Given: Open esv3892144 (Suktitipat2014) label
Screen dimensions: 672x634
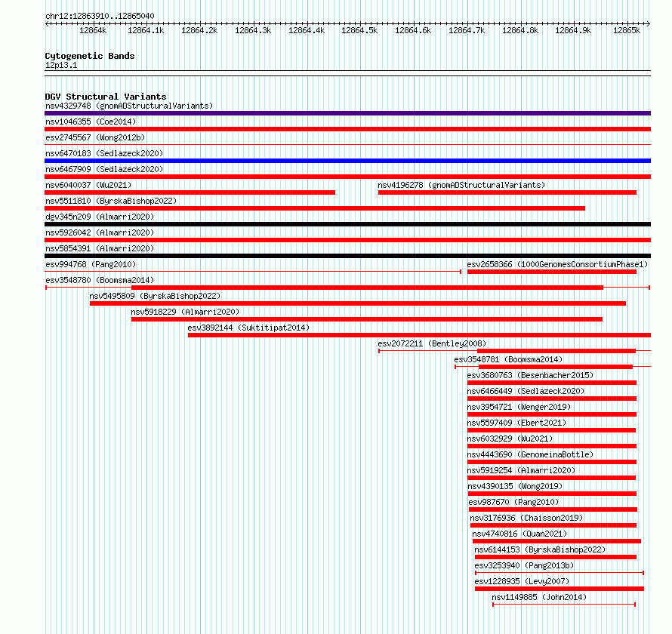Looking at the screenshot, I should coord(248,328).
